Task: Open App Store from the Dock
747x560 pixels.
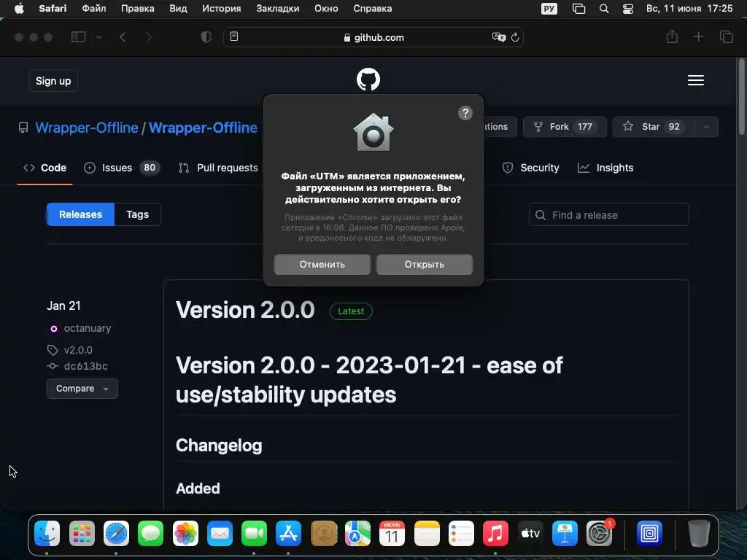Action: coord(288,533)
